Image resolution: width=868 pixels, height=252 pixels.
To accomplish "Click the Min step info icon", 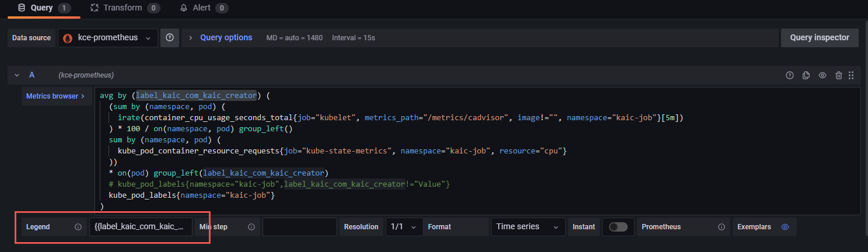I will (x=251, y=227).
